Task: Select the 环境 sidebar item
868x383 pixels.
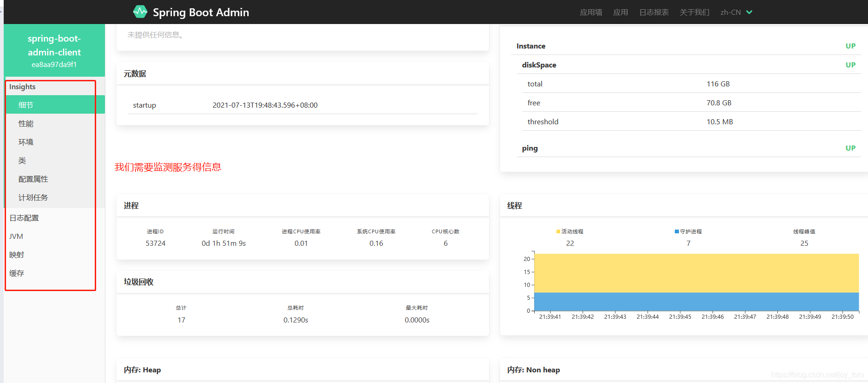Action: click(55, 142)
